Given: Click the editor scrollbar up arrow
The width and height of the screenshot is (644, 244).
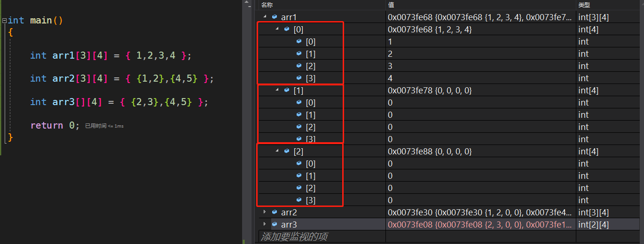Looking at the screenshot, I should tap(246, 3).
